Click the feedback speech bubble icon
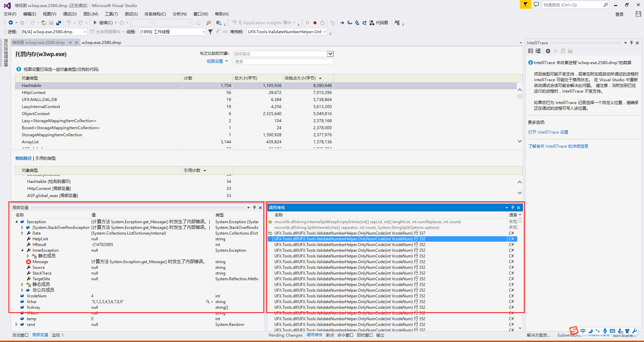644x342 pixels. click(x=536, y=5)
